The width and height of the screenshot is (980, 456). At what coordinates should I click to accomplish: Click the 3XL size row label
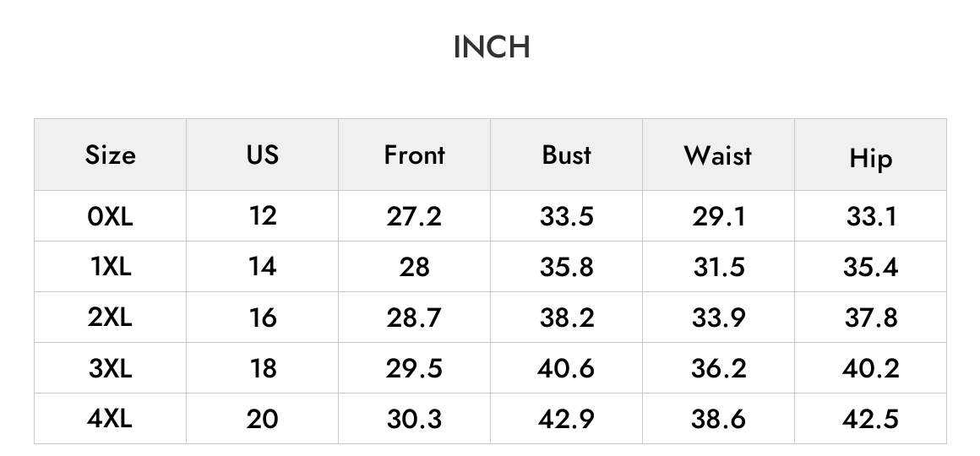pos(110,368)
